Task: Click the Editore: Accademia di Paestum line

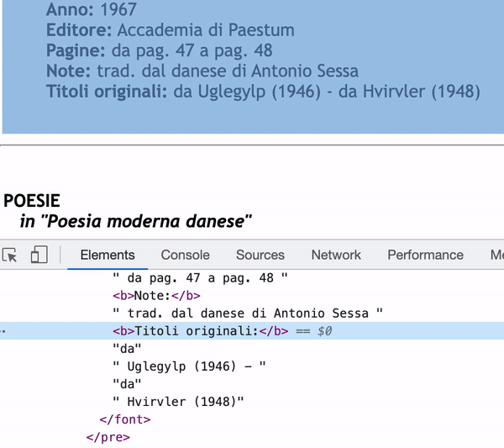Action: (171, 30)
